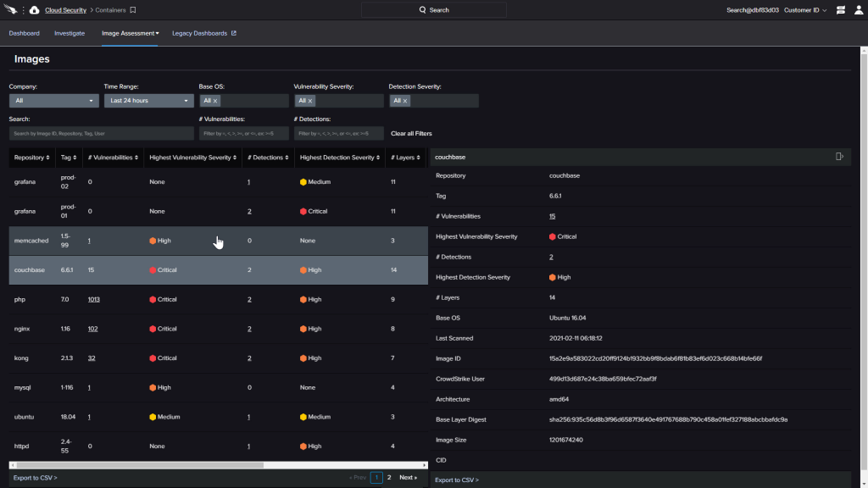Open the 1013 vulnerabilities link for php

93,299
